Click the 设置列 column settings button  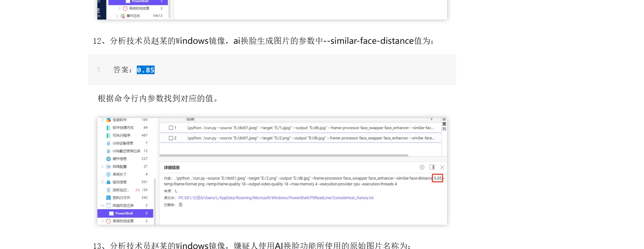[x=444, y=124]
